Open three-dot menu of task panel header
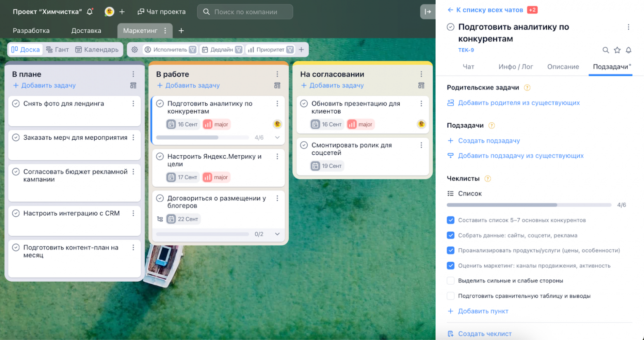 pyautogui.click(x=628, y=27)
